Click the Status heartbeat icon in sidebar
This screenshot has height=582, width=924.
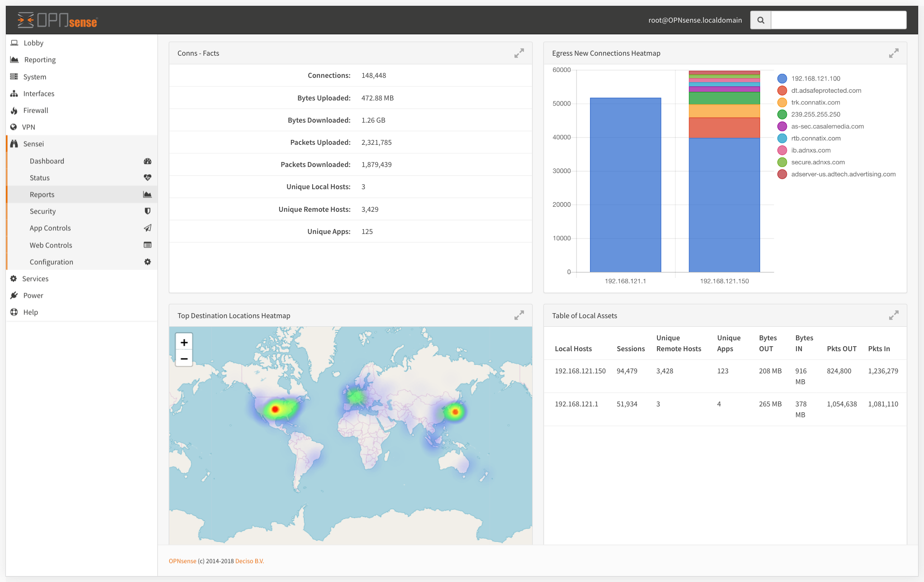pos(148,177)
